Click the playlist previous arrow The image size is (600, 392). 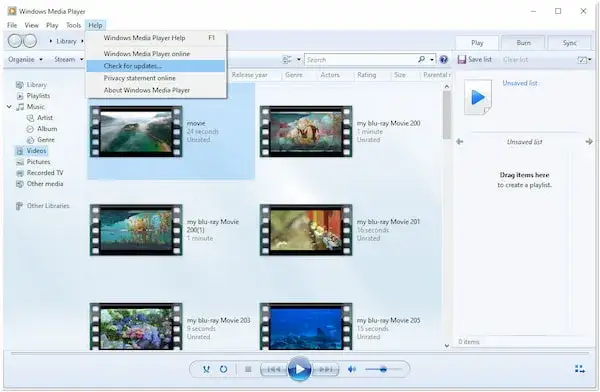pyautogui.click(x=460, y=142)
